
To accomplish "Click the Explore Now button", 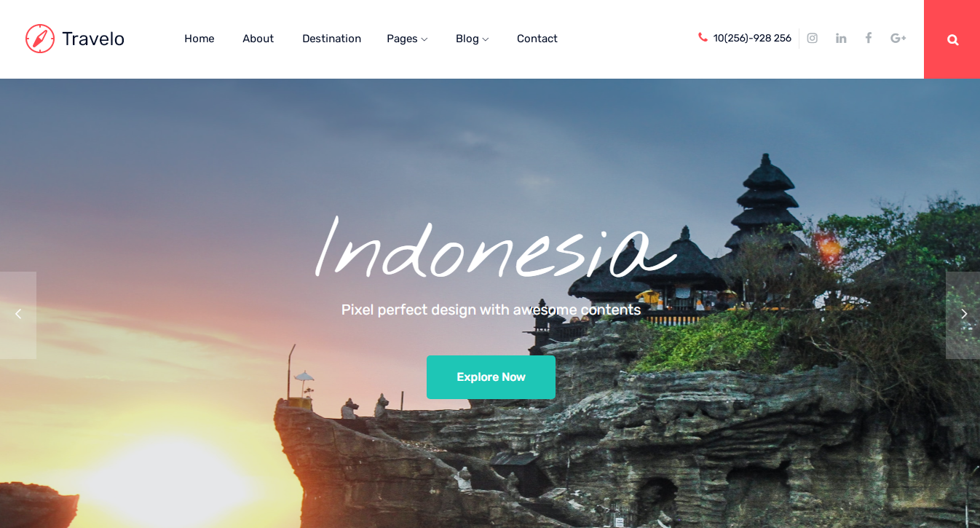I will [491, 377].
